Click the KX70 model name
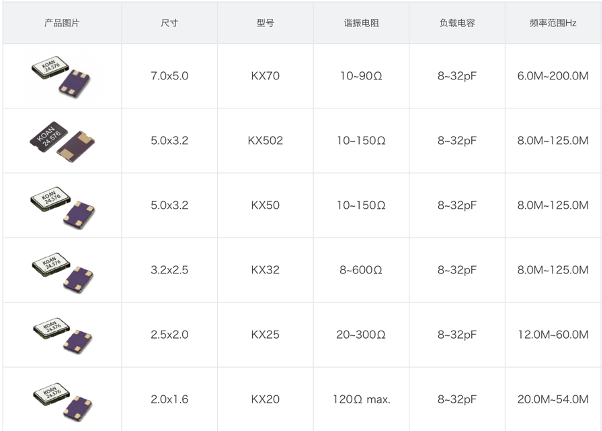The height and width of the screenshot is (431, 602). click(x=265, y=76)
